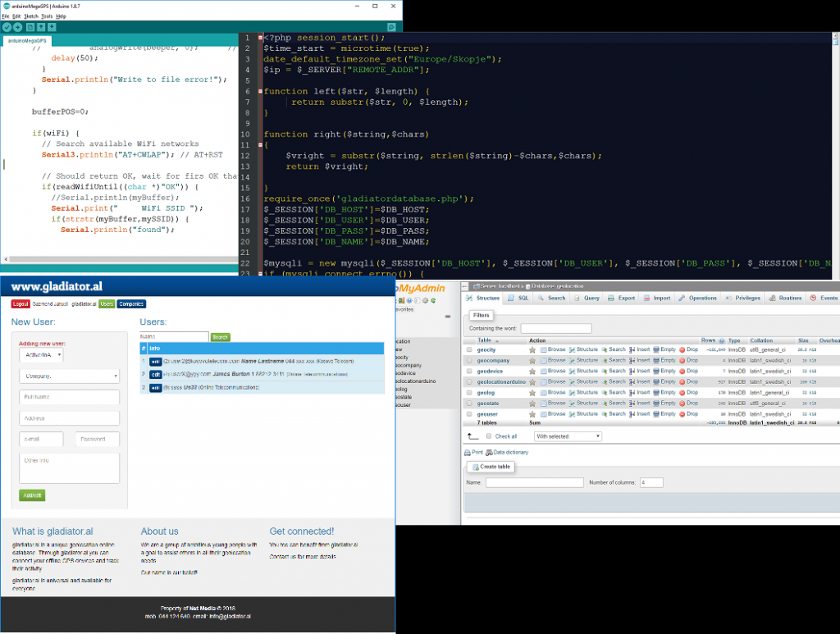Open the File menu in Arduino
This screenshot has height=634, width=840.
pos(6,16)
